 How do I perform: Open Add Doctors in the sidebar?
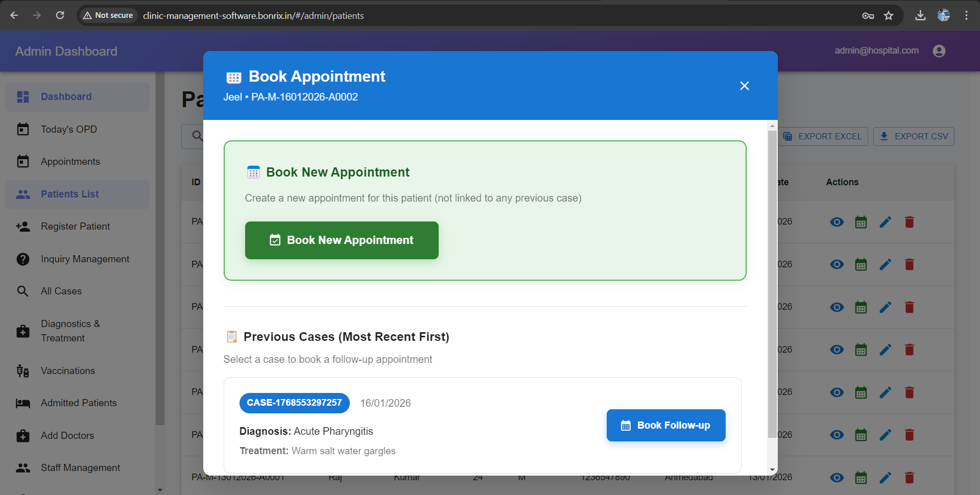point(67,436)
